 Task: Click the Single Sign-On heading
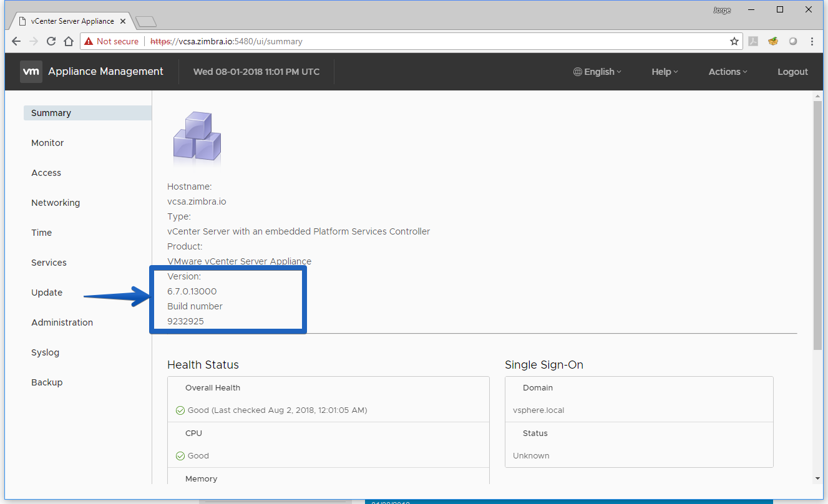[544, 365]
